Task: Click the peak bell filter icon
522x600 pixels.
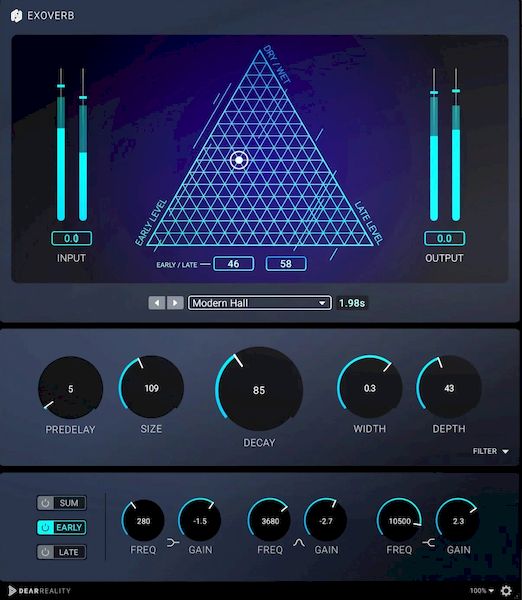Action: [299, 542]
